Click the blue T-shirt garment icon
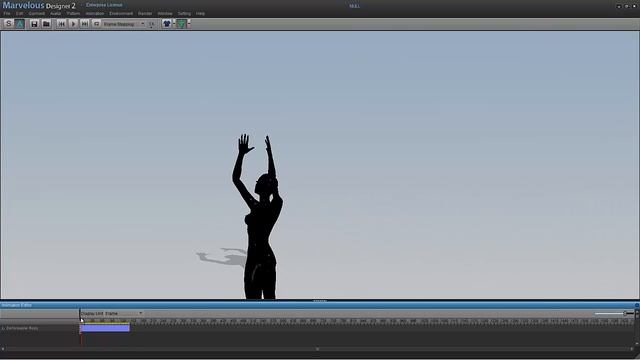Viewport: 640px width, 360px height. [167, 24]
